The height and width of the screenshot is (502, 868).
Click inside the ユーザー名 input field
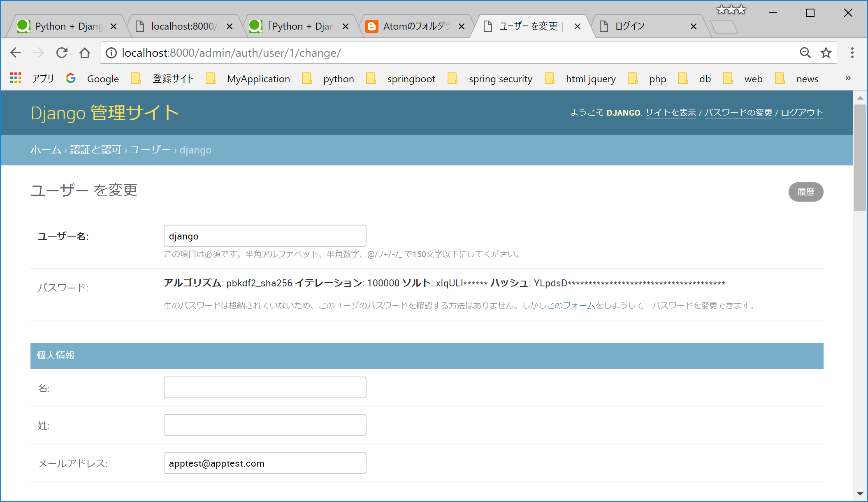[x=265, y=236]
